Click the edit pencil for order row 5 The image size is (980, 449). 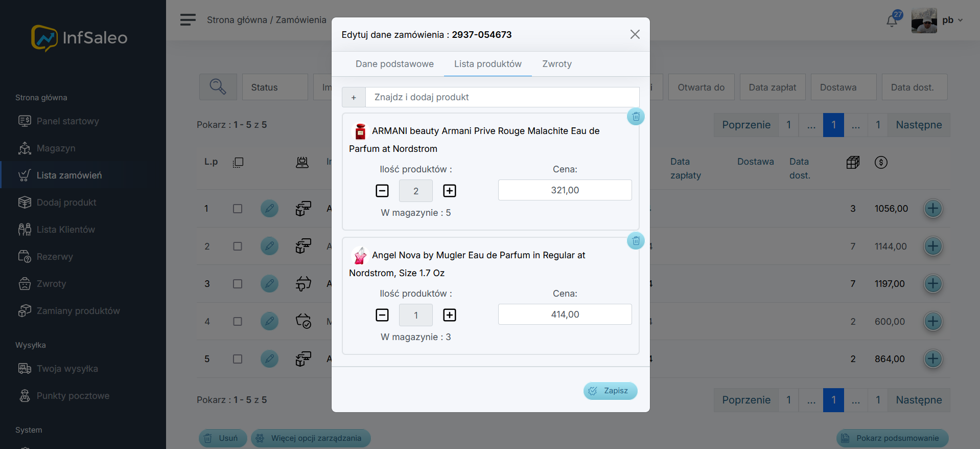point(269,359)
